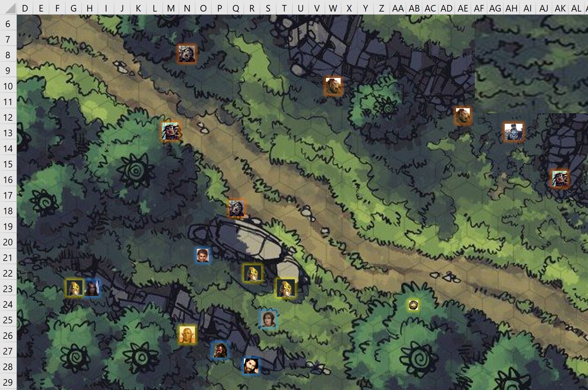Select column AC header

[430, 8]
